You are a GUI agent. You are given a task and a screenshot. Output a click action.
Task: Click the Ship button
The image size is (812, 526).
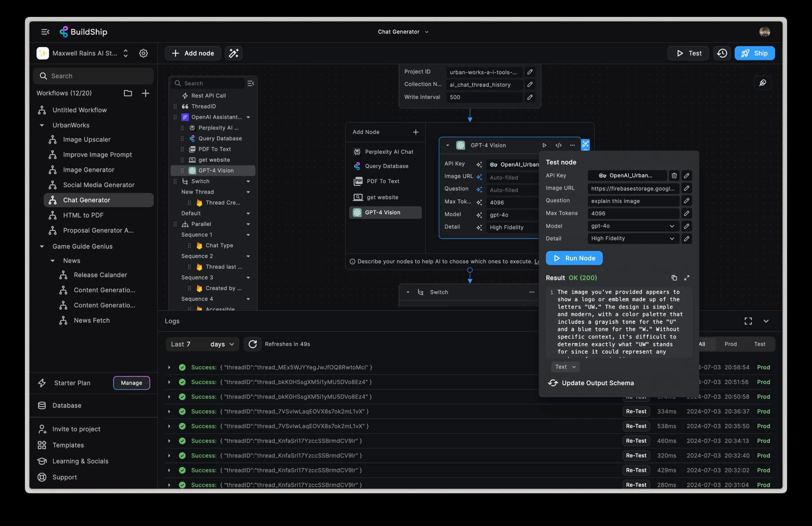(755, 53)
